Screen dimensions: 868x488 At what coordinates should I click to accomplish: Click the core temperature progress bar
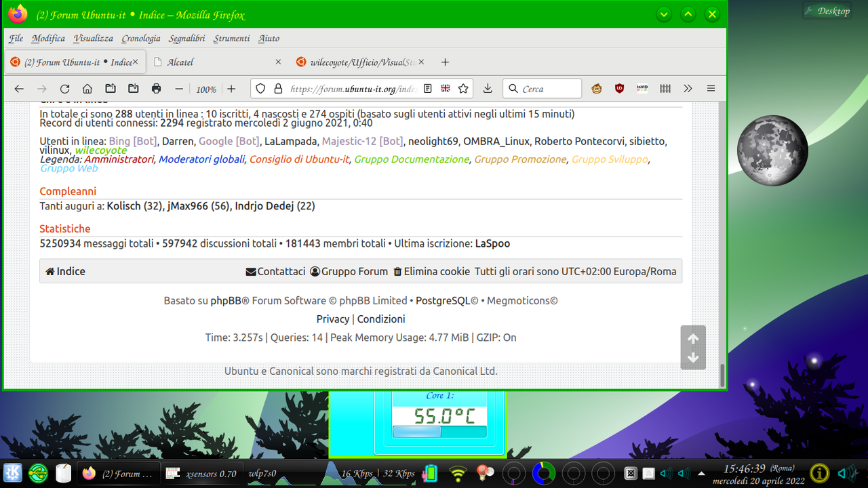click(439, 432)
